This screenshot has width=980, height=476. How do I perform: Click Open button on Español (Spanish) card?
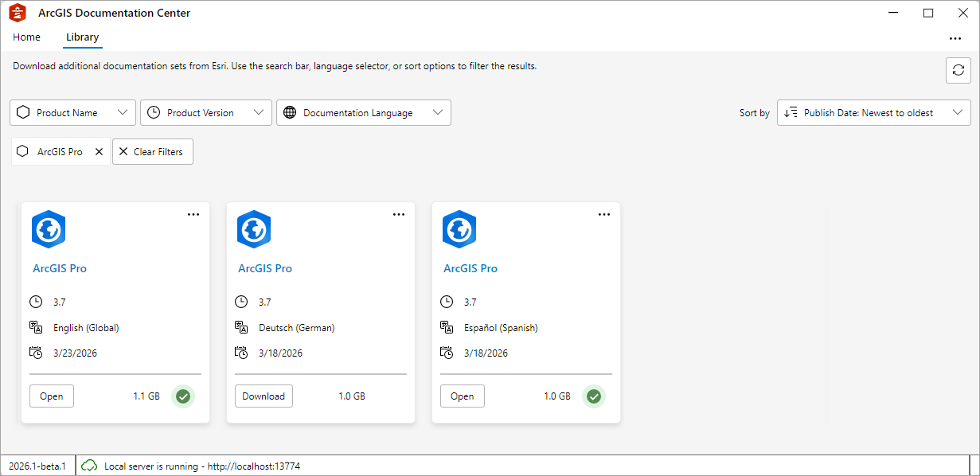click(463, 396)
